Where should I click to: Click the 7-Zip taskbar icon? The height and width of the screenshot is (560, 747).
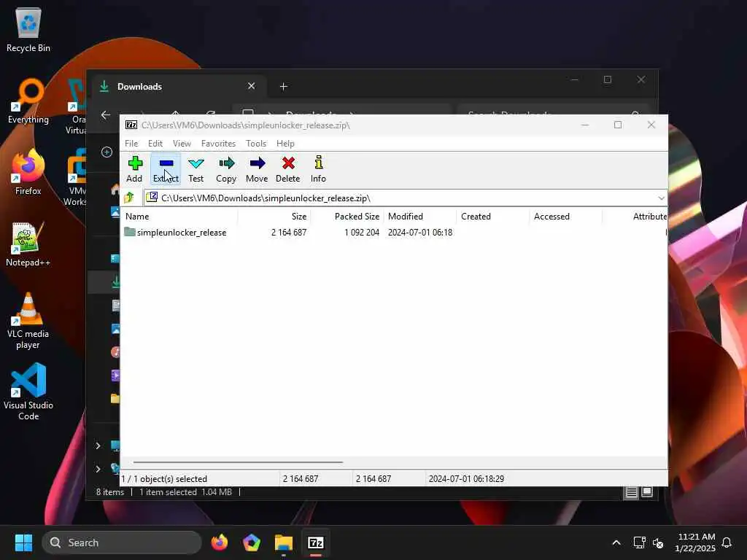(315, 542)
